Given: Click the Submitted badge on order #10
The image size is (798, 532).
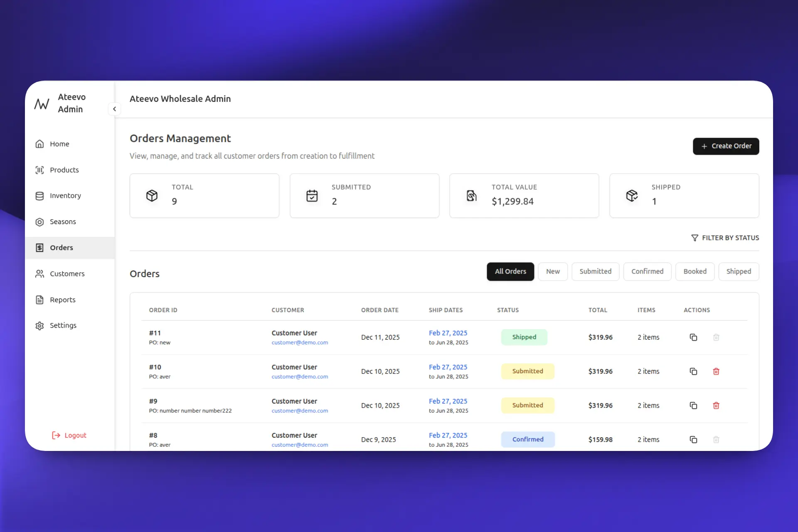Looking at the screenshot, I should click(527, 371).
